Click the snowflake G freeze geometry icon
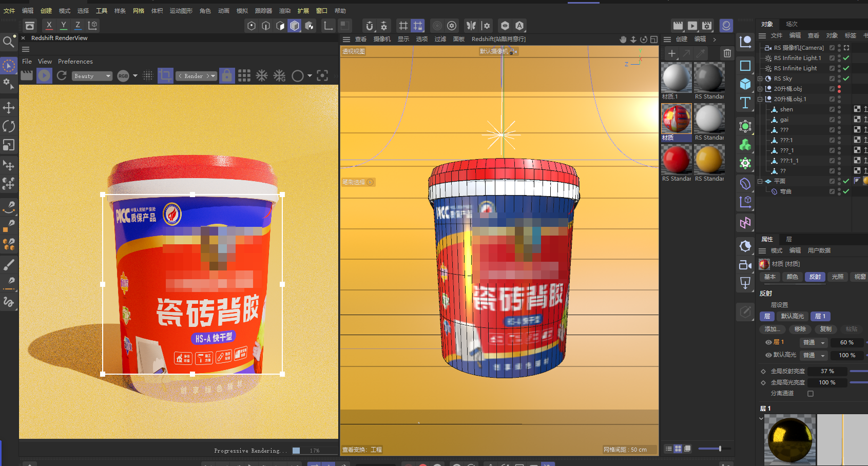868x466 pixels. coord(279,76)
